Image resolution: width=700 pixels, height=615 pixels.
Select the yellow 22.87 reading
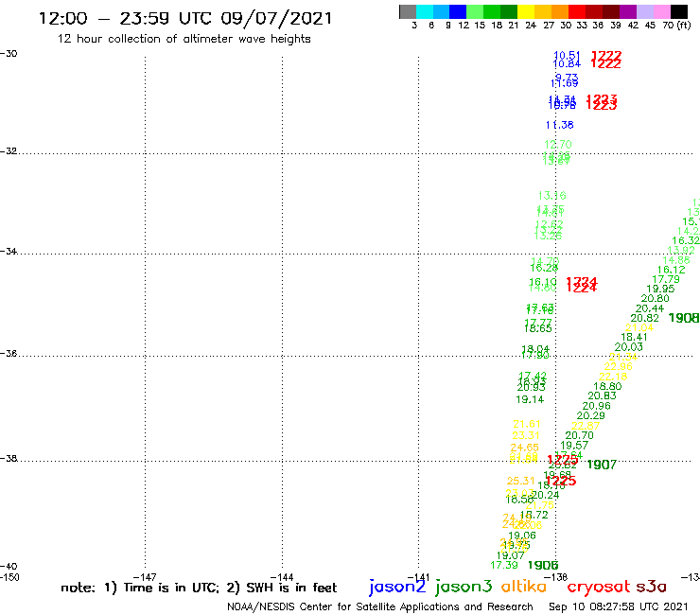586,426
